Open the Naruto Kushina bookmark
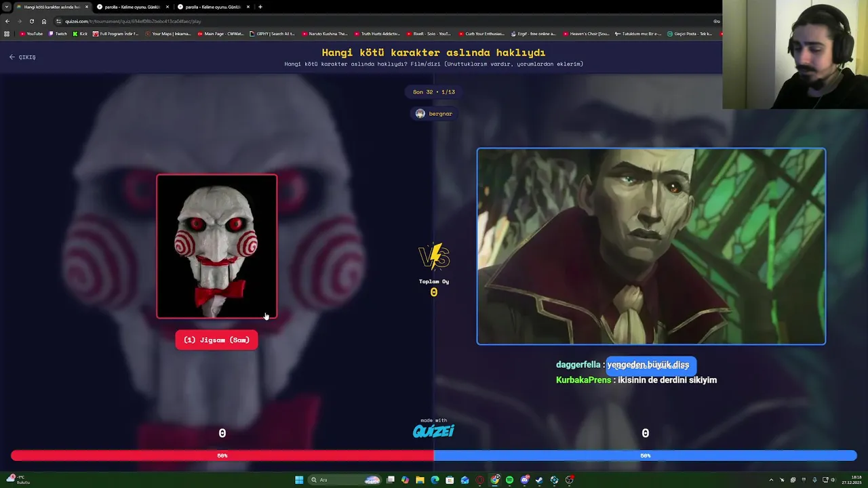Image resolution: width=868 pixels, height=488 pixels. click(x=325, y=33)
